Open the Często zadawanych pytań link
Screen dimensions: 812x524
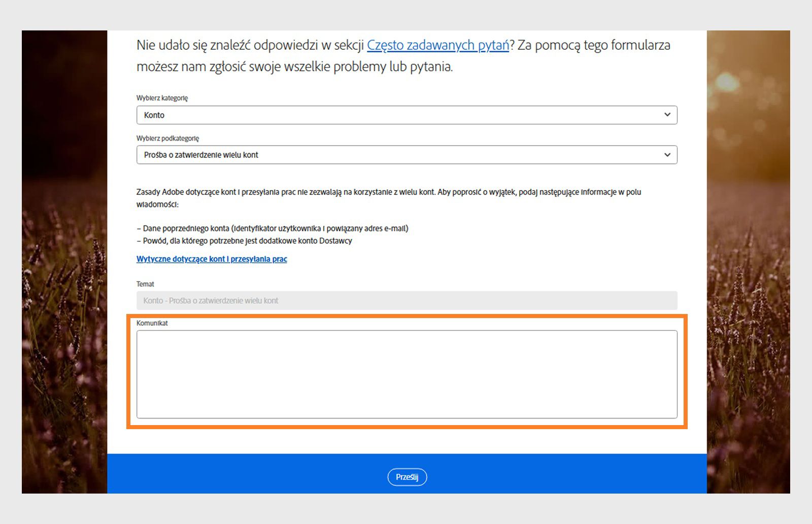pos(438,45)
